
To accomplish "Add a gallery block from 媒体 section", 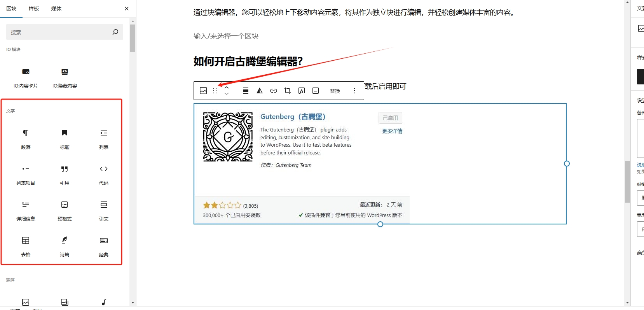I will [65, 302].
